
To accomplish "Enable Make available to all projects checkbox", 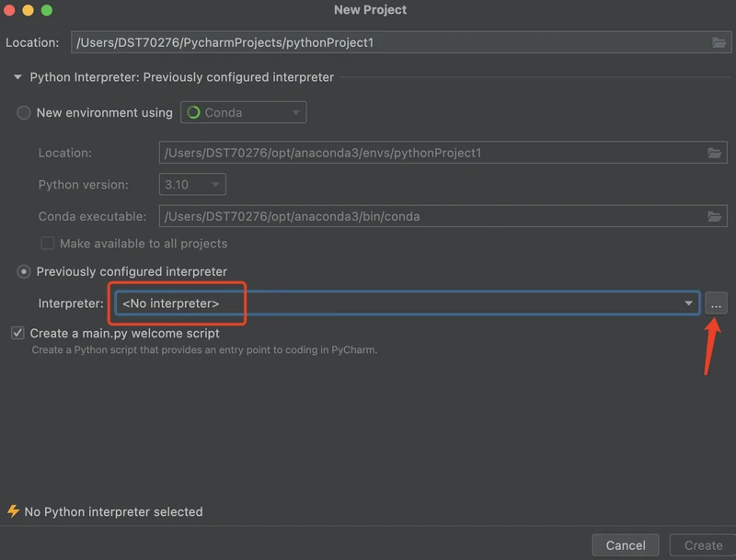I will pos(48,244).
